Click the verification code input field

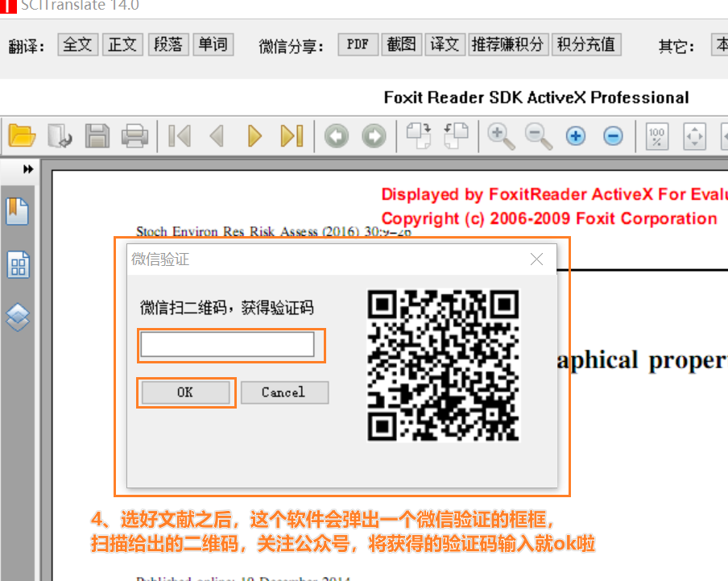coord(227,344)
